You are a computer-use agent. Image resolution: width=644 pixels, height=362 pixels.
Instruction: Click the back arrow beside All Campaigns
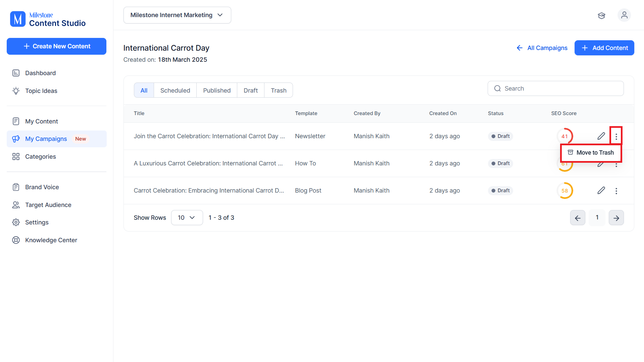(x=519, y=48)
